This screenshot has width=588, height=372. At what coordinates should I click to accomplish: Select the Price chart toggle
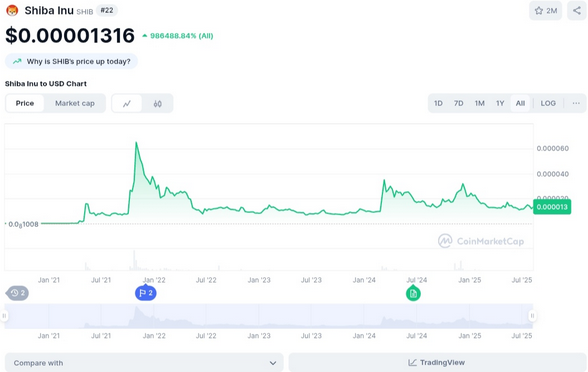pyautogui.click(x=25, y=103)
